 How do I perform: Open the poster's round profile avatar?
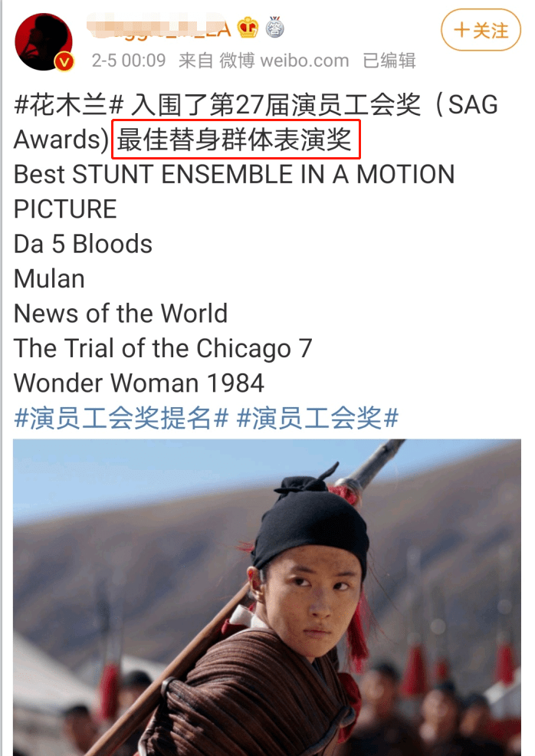[x=44, y=42]
